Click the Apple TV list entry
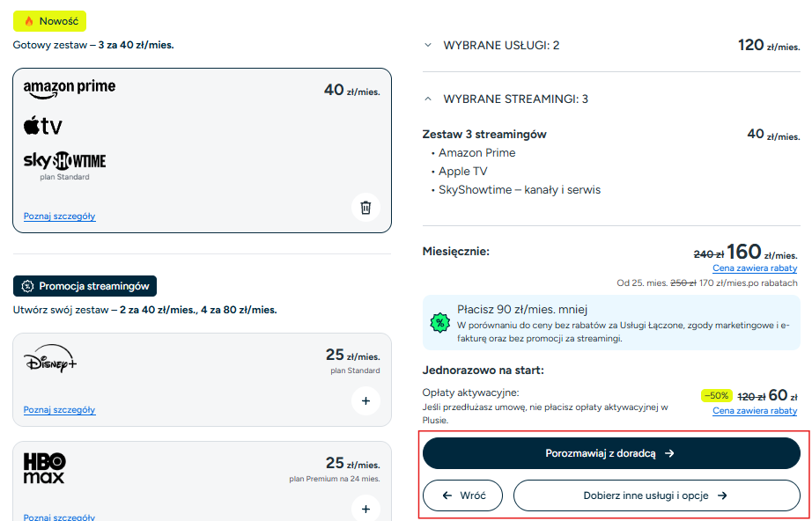This screenshot has width=812, height=521. [463, 172]
